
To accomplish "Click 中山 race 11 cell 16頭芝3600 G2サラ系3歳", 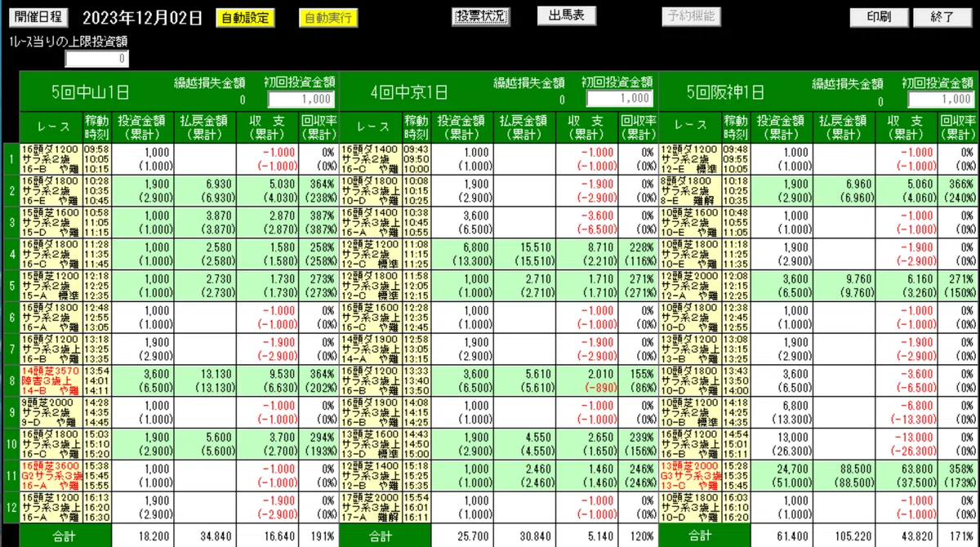I will 51,475.
